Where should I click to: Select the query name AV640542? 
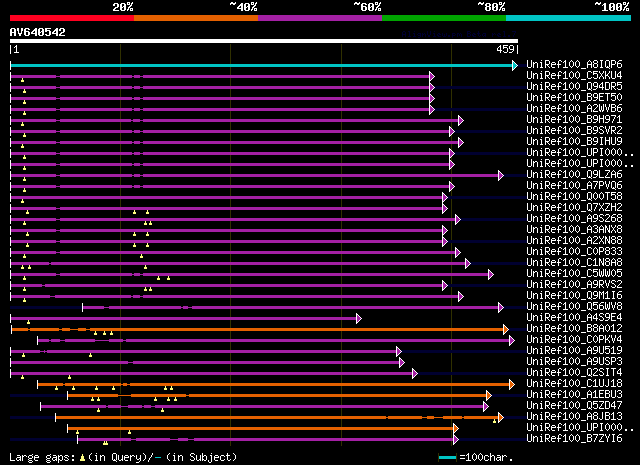38,32
